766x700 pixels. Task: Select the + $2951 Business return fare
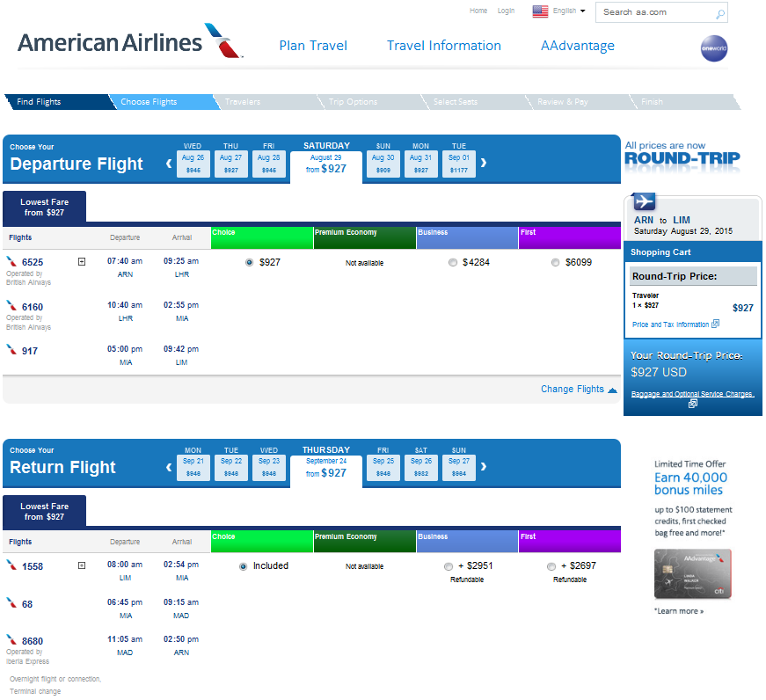449,566
